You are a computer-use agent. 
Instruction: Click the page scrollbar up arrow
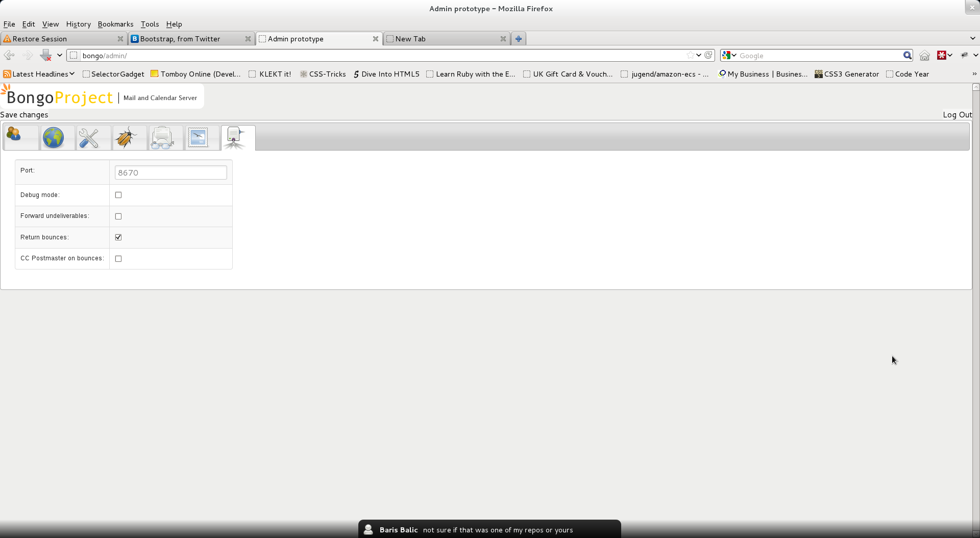tap(976, 87)
